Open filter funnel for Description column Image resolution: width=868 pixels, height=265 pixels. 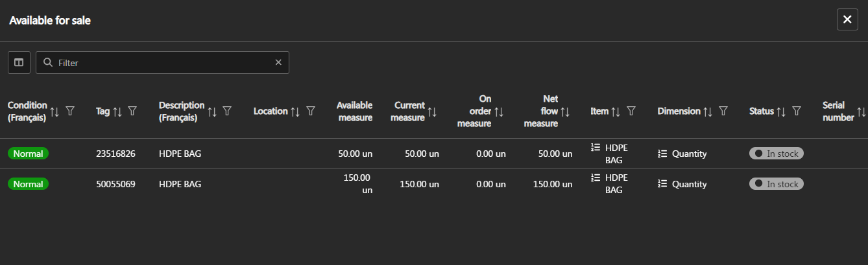point(227,111)
